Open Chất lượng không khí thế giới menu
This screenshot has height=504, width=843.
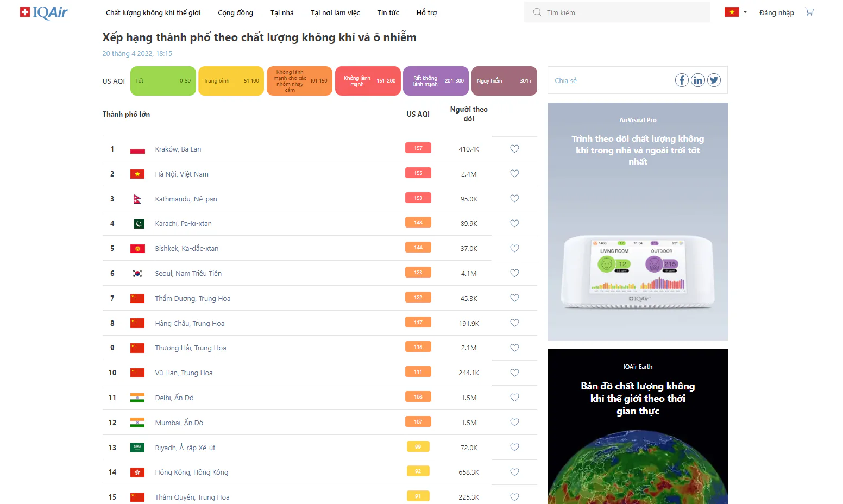153,12
